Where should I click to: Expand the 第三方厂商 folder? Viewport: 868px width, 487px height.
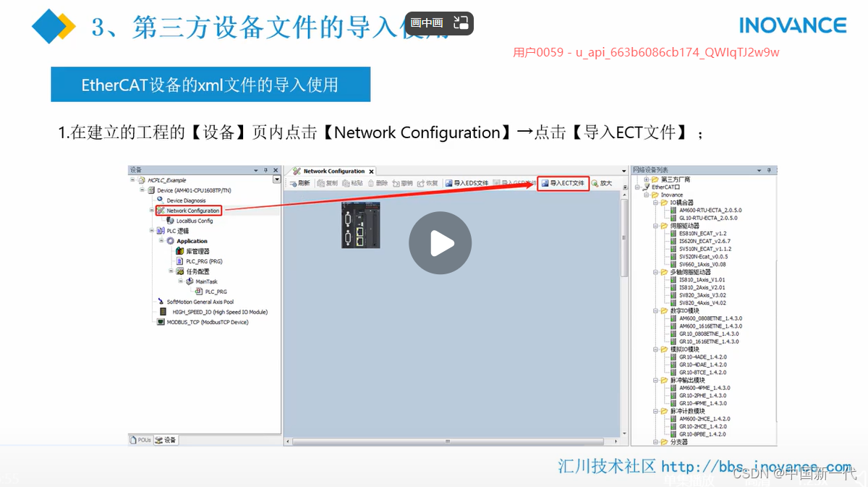tap(647, 179)
